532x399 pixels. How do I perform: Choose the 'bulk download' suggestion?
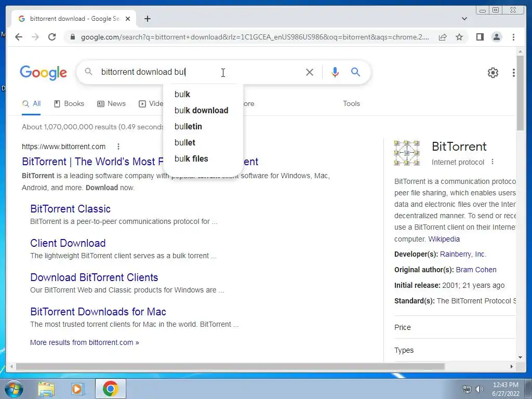click(203, 110)
